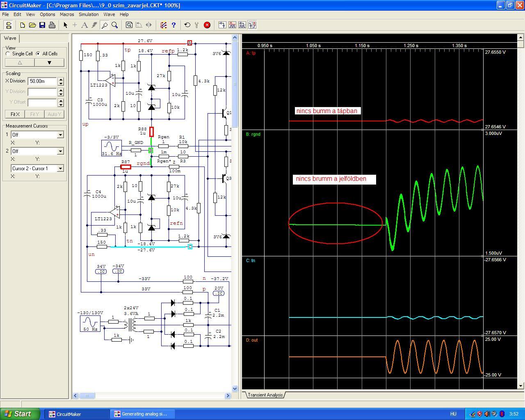The height and width of the screenshot is (420, 525).
Task: Open an existing circuit file
Action: [x=32, y=25]
